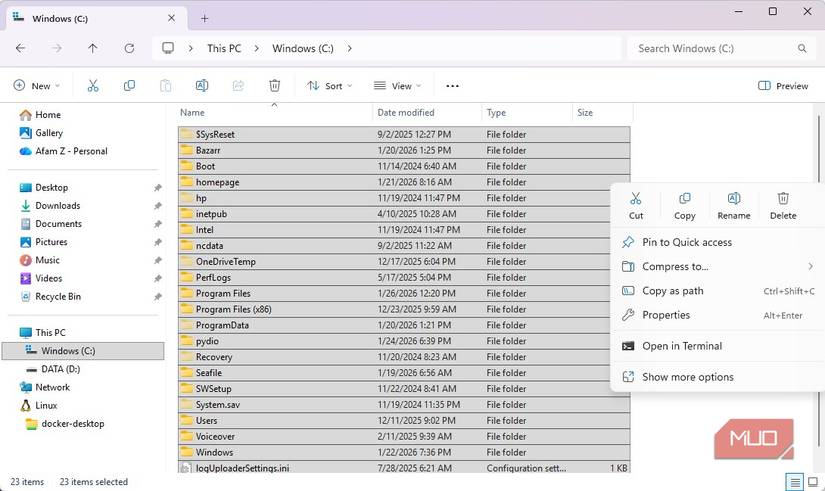Click the Delete trash icon in toolbar

[x=275, y=86]
